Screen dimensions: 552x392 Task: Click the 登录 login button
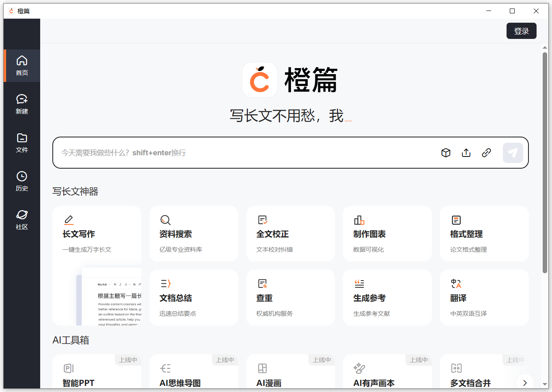[521, 31]
